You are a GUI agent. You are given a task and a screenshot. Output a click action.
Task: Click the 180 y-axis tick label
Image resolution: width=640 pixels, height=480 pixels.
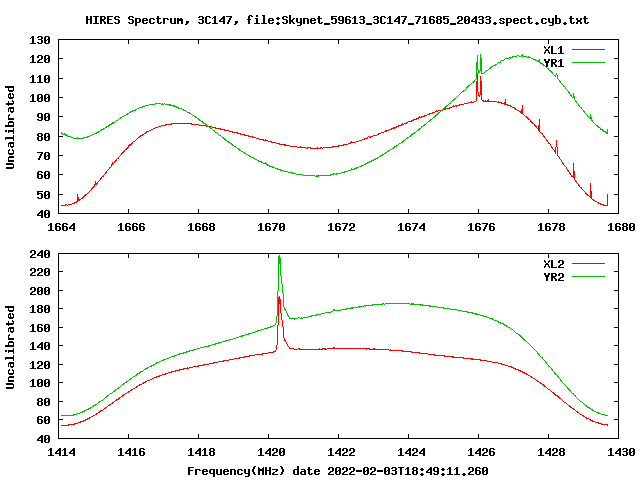coord(40,309)
